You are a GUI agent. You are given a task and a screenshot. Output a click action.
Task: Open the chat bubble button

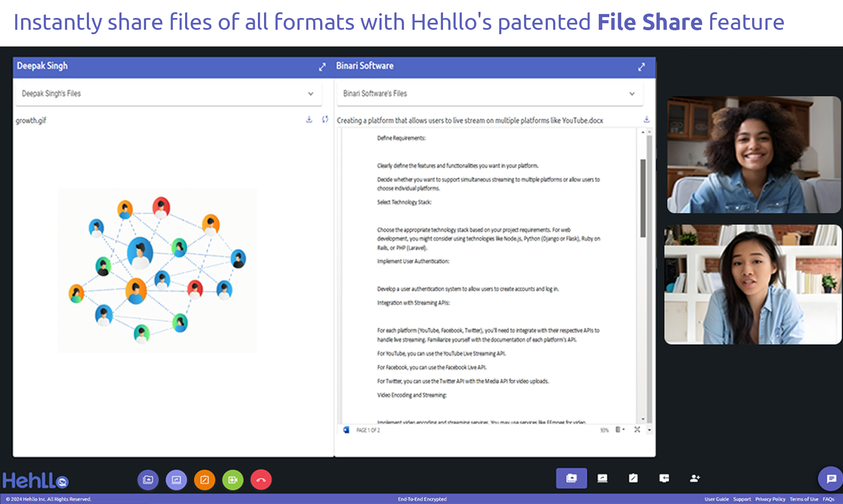(x=831, y=479)
